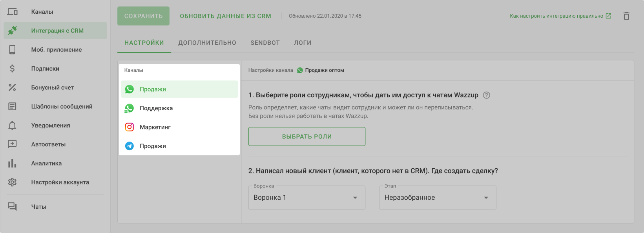This screenshot has width=644, height=233.
Task: Click the Выбрать роли button
Action: pyautogui.click(x=307, y=137)
